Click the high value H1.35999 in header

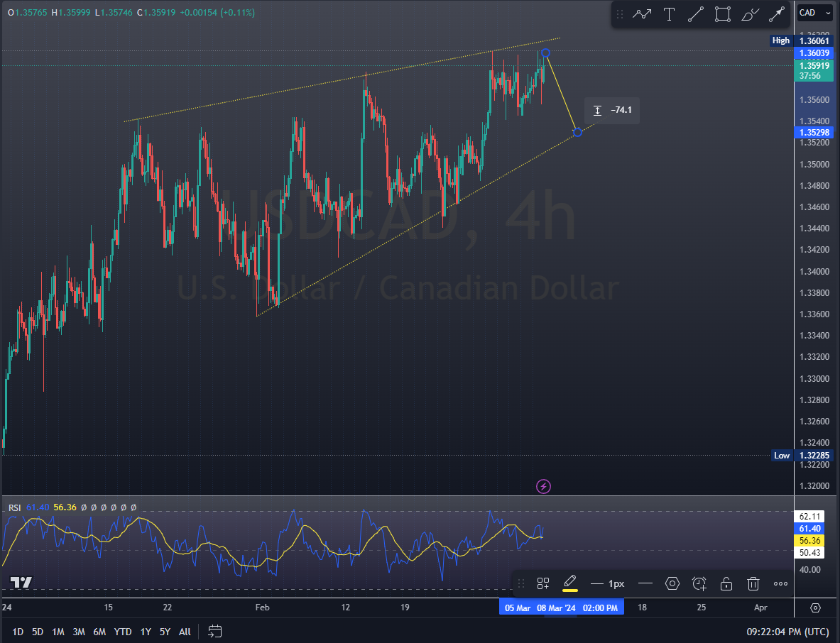pos(71,12)
